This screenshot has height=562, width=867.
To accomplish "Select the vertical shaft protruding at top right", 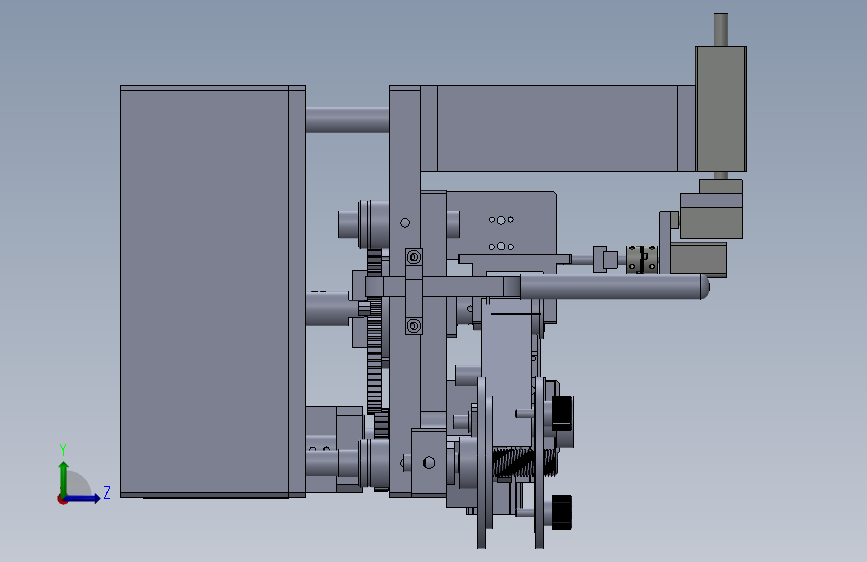I will pyautogui.click(x=720, y=29).
